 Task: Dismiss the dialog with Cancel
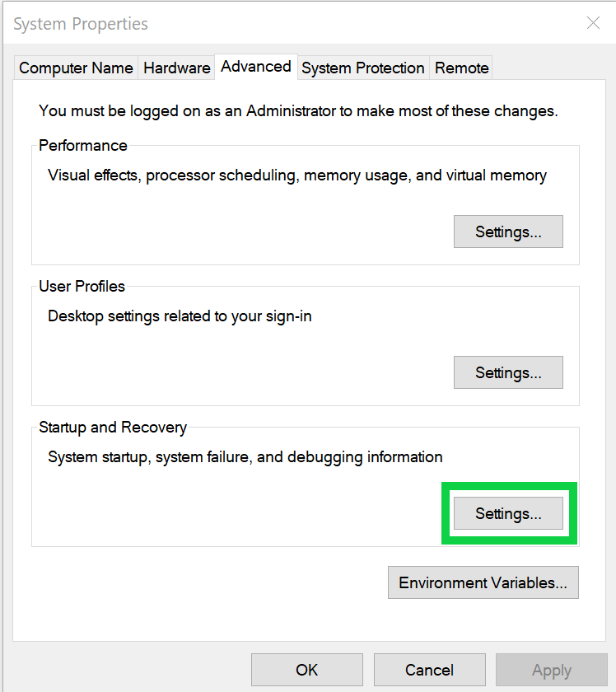point(429,670)
